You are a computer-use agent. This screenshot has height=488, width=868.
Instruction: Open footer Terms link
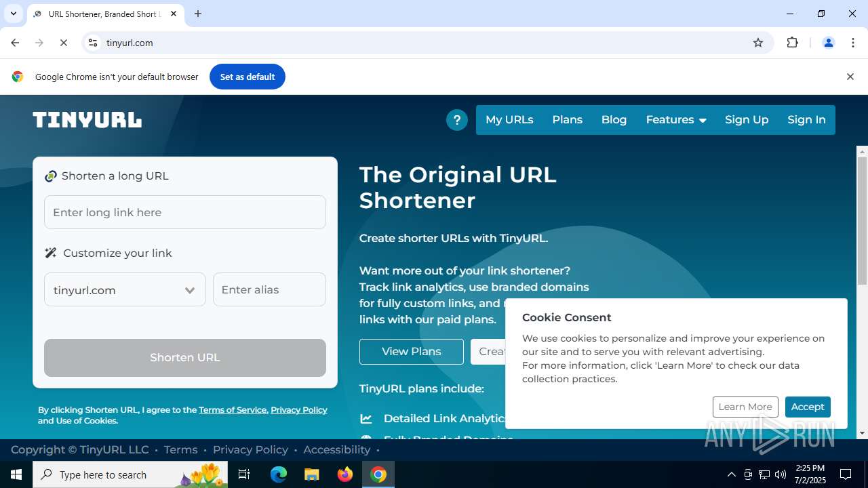[180, 450]
